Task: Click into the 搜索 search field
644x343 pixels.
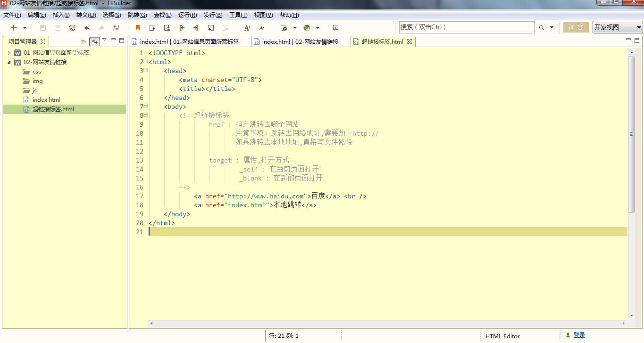Action: 467,27
